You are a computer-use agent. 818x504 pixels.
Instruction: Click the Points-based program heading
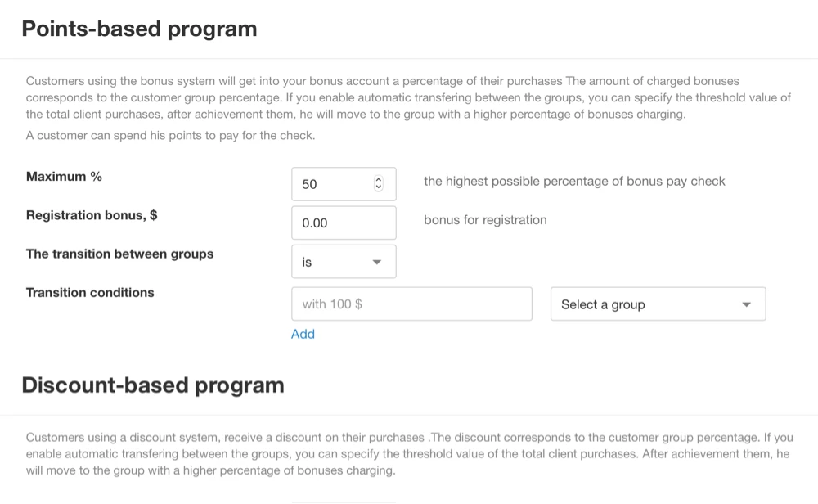point(139,29)
